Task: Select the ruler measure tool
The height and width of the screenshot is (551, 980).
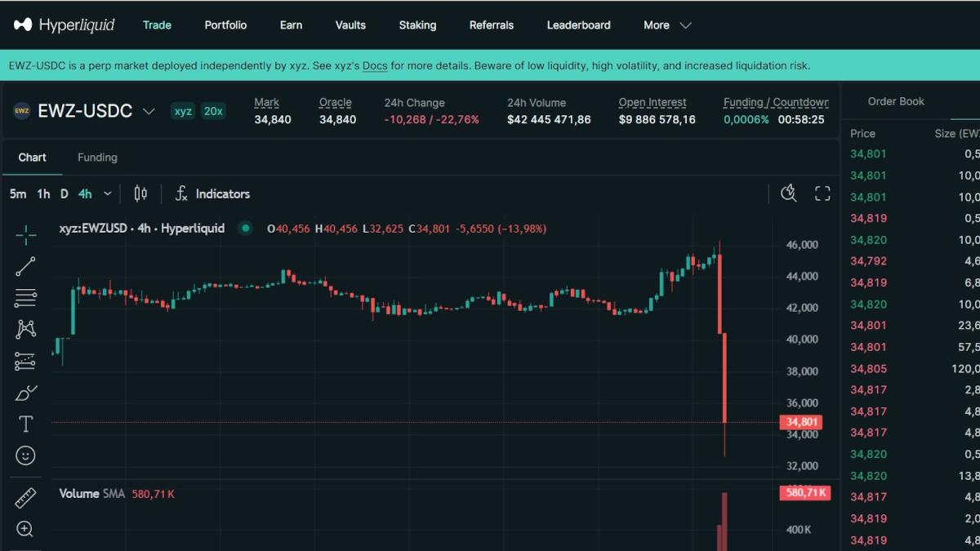Action: [x=26, y=497]
